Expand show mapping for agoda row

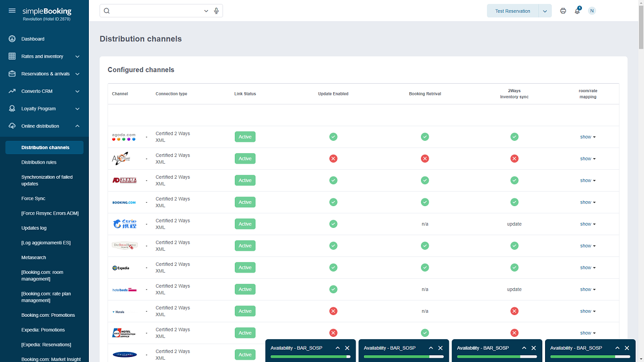coord(588,137)
